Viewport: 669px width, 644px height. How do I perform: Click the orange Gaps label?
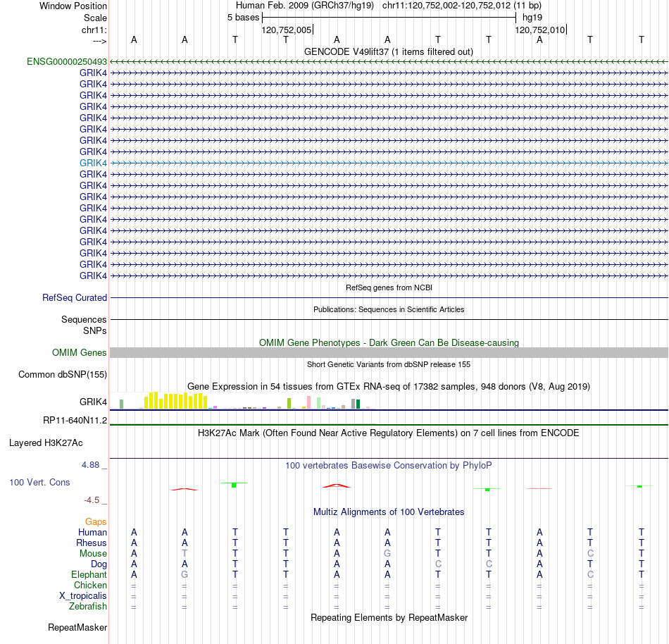(x=96, y=521)
